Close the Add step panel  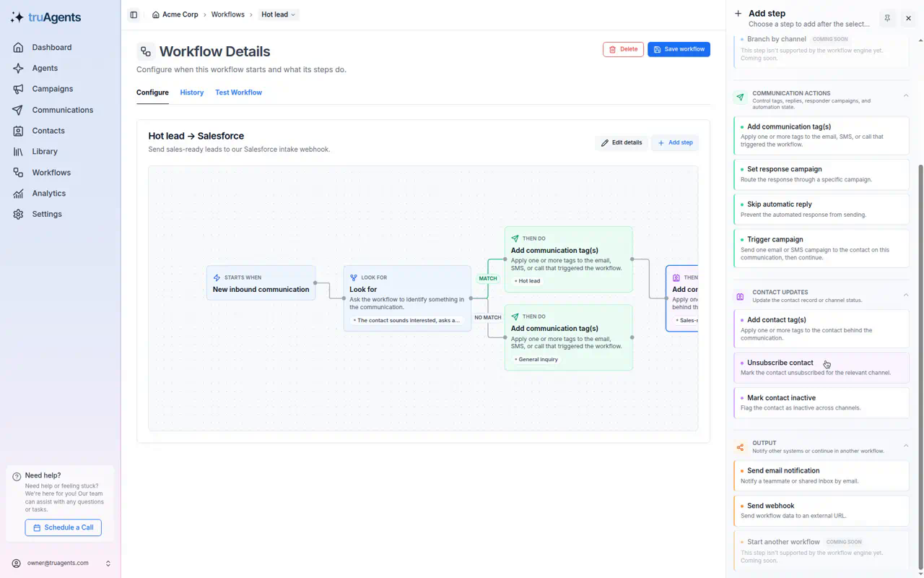click(x=908, y=18)
